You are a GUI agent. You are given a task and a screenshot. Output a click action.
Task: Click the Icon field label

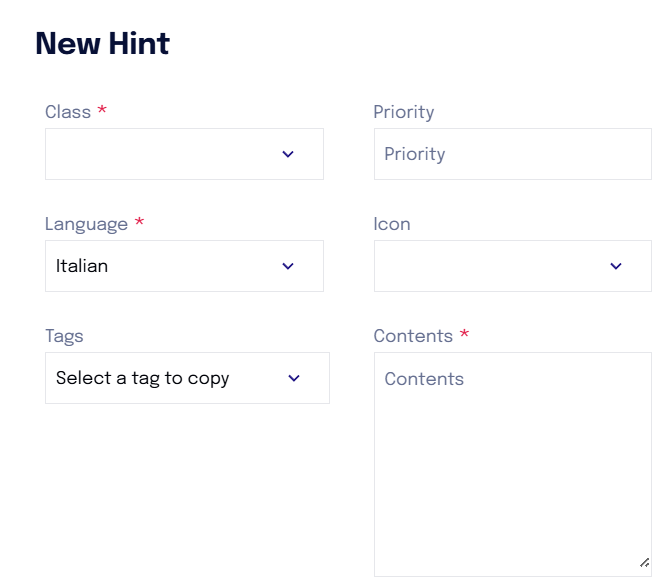click(x=392, y=224)
